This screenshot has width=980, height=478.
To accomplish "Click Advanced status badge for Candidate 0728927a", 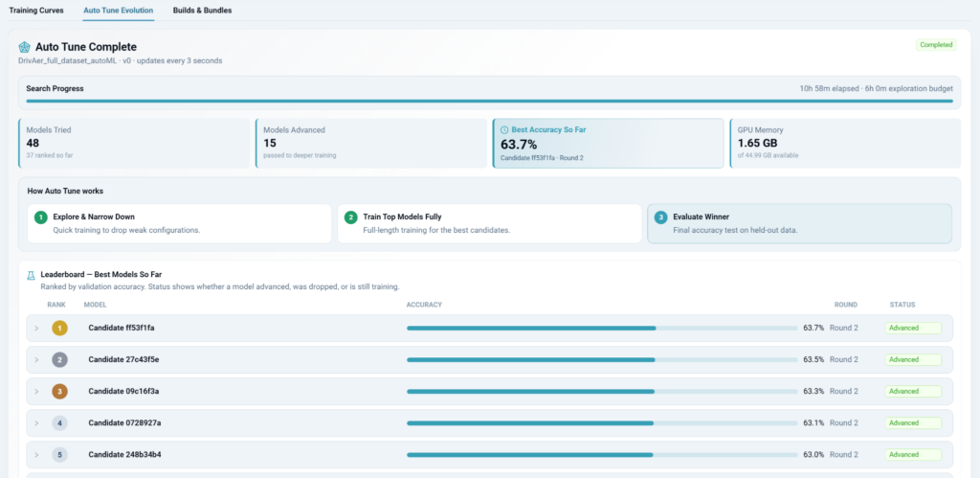I will click(x=913, y=423).
